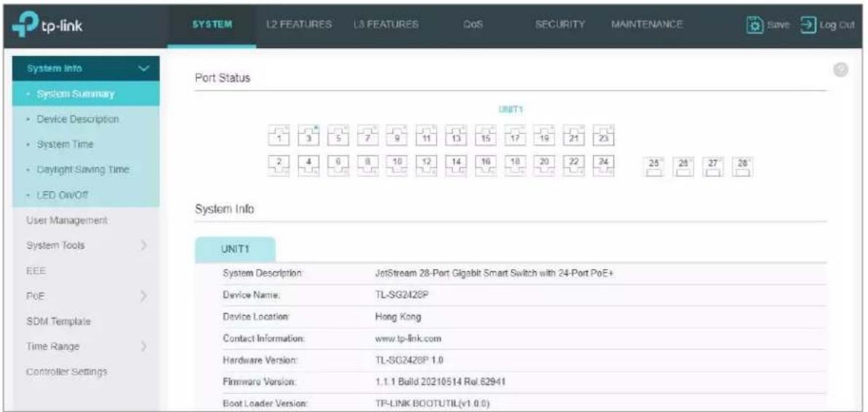Choose port 23 icon
Viewport: 868px width, 412px height.
click(605, 135)
